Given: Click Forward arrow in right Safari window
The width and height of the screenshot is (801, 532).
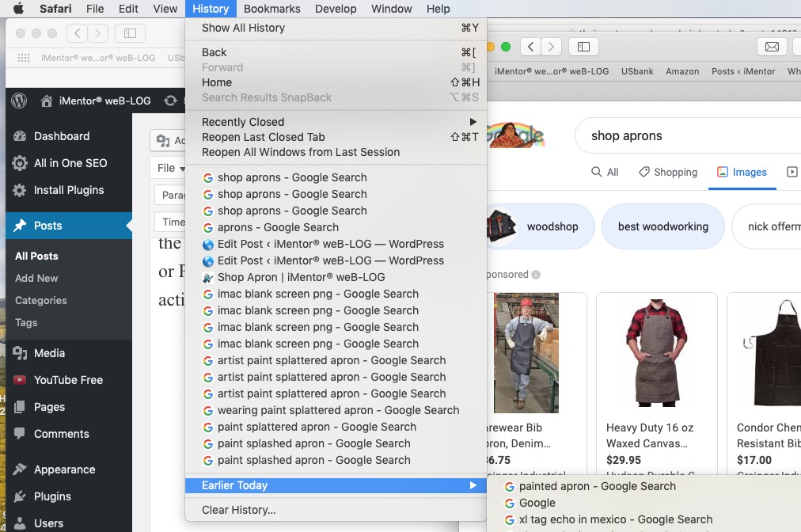Looking at the screenshot, I should 551,47.
